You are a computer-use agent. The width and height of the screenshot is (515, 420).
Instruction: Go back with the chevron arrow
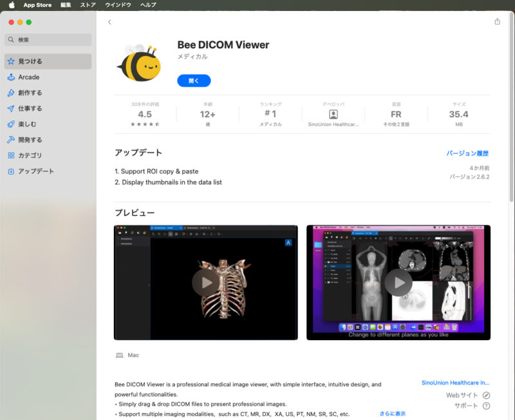pyautogui.click(x=109, y=22)
